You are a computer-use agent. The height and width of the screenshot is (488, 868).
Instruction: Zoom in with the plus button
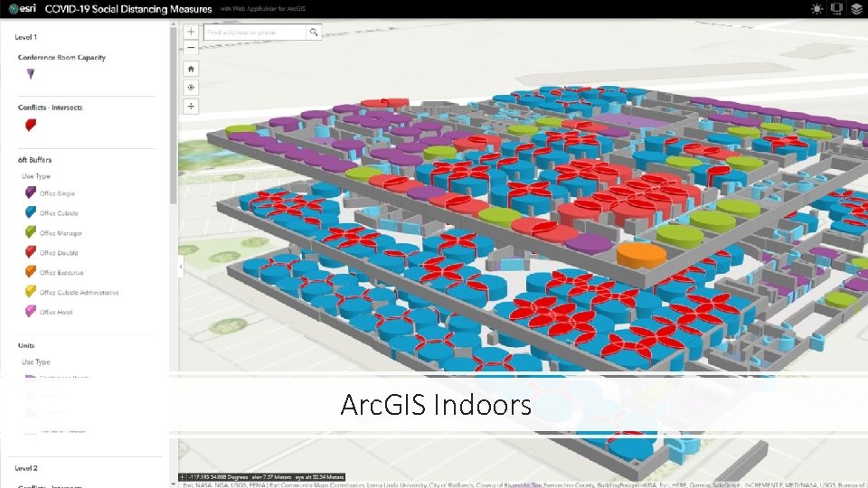tap(191, 33)
